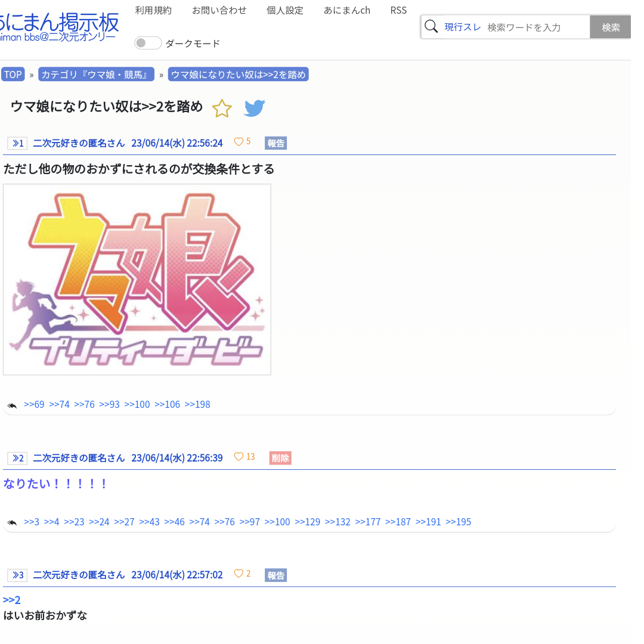Click reply arrow icon under post 2
This screenshot has width=644, height=644.
[12, 523]
